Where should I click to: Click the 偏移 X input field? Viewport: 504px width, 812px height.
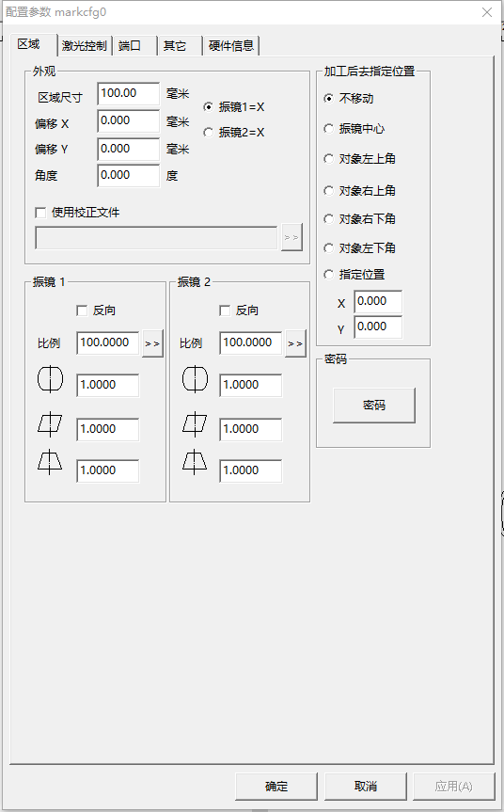click(128, 121)
